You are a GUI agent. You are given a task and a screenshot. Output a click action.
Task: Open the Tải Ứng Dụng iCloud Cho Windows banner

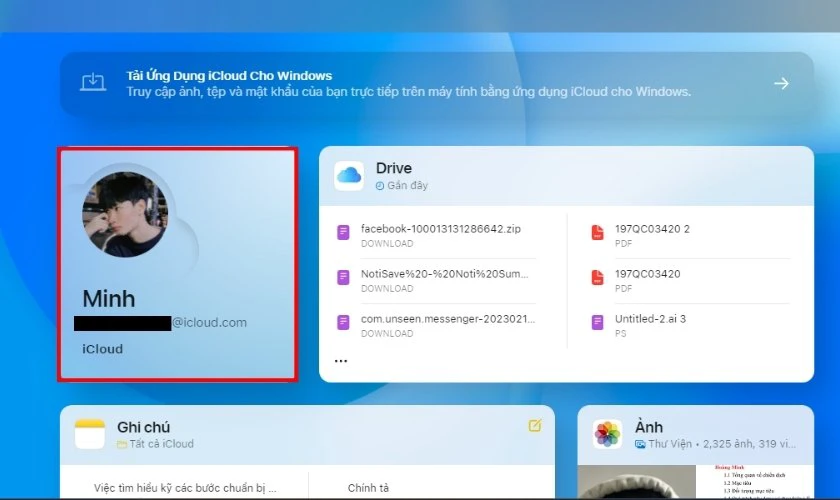coord(437,84)
